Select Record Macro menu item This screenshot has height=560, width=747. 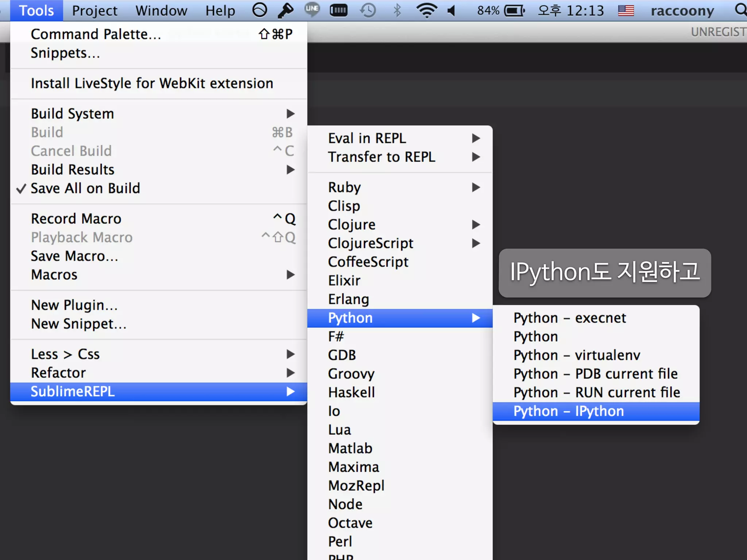pyautogui.click(x=159, y=219)
